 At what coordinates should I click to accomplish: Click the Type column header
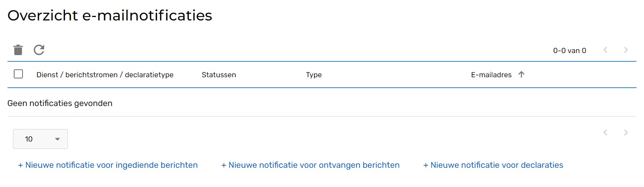coord(314,75)
